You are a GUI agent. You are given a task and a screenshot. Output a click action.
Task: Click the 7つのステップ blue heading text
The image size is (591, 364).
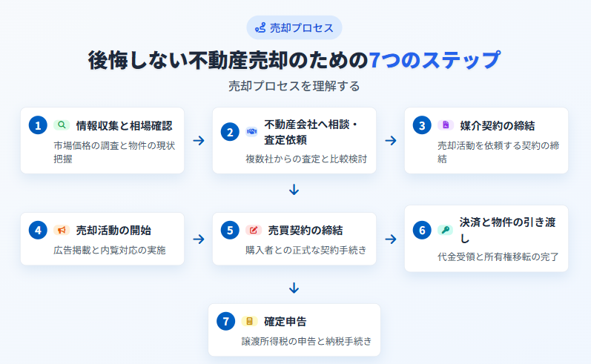[x=435, y=60]
